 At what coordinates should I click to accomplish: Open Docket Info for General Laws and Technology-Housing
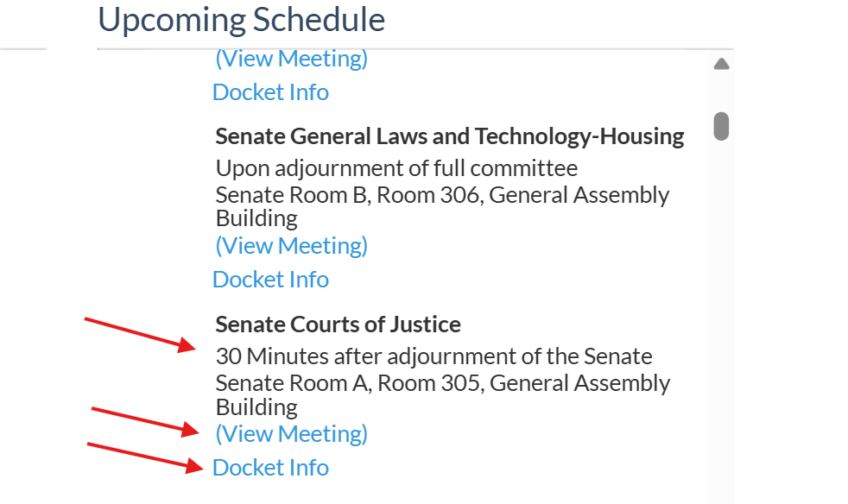click(270, 280)
